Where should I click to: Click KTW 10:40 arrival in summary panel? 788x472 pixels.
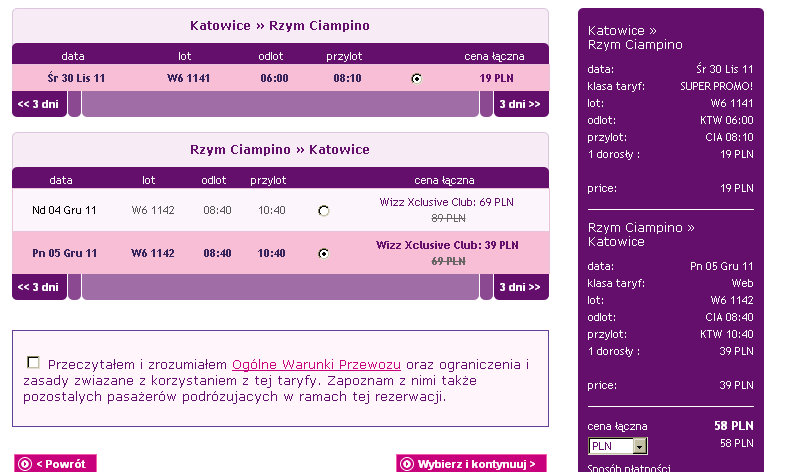pos(727,335)
